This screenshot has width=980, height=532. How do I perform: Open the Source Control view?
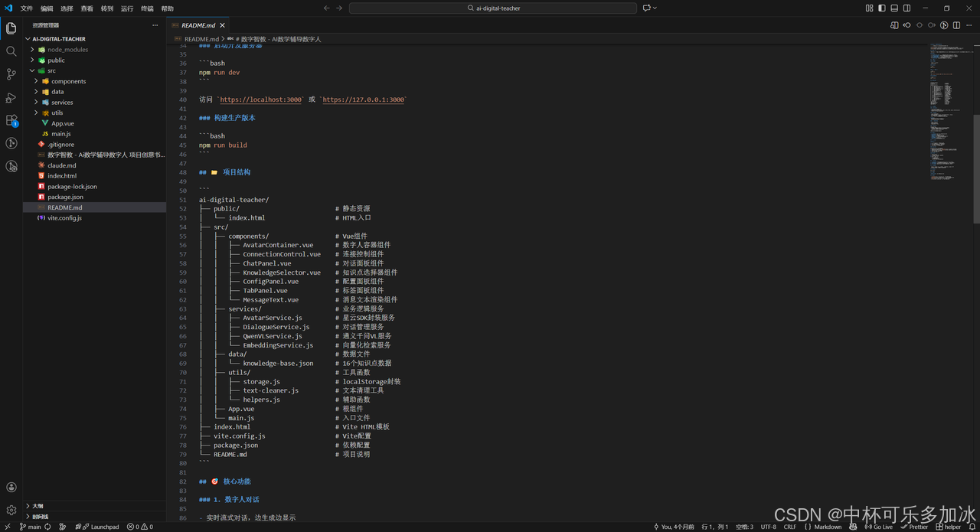[x=11, y=74]
